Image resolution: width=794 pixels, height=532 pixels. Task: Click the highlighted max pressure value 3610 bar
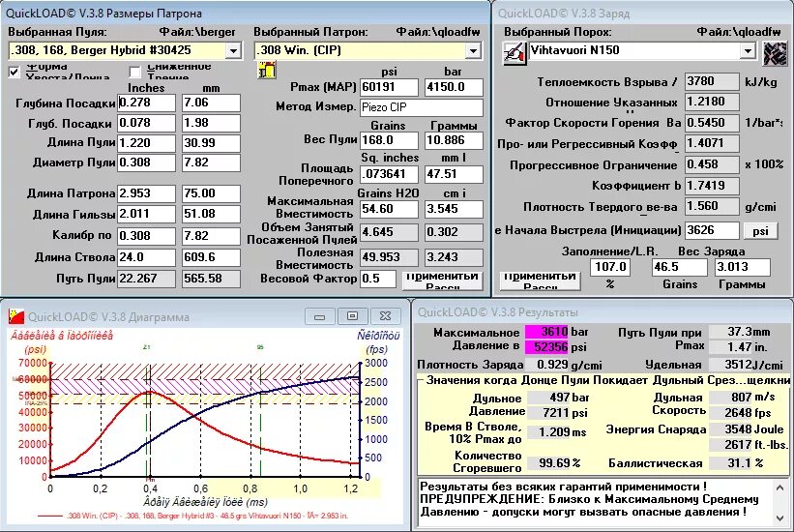[545, 332]
